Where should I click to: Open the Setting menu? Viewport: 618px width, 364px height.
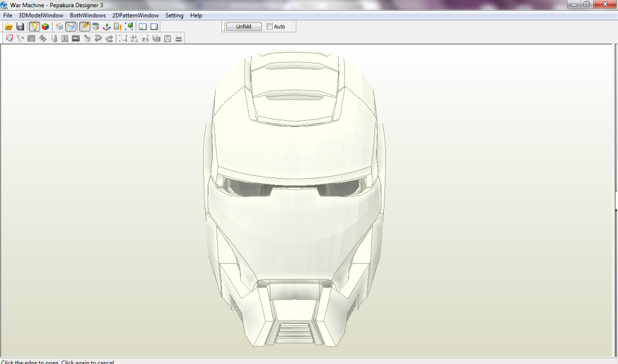click(174, 15)
